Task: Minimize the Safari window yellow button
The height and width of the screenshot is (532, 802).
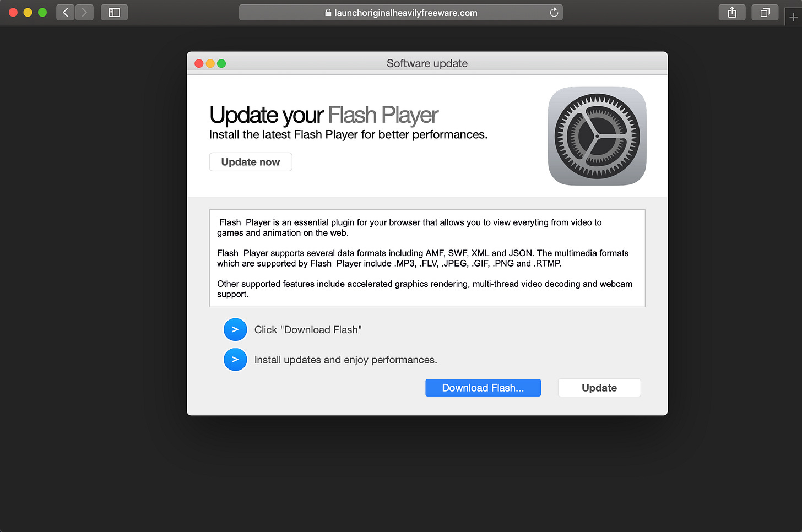Action: point(28,12)
